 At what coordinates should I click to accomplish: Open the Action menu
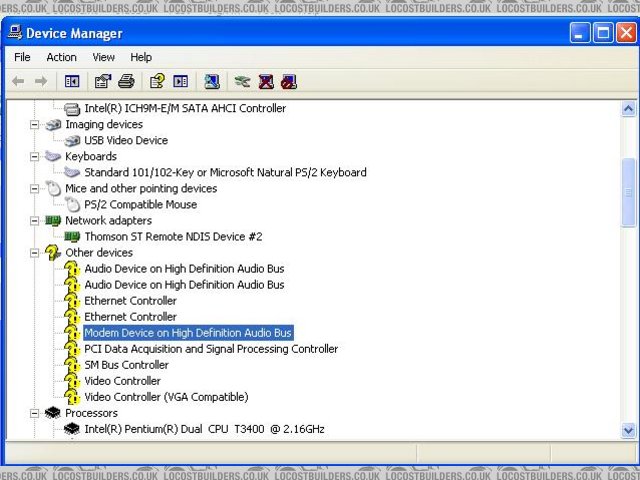(61, 57)
